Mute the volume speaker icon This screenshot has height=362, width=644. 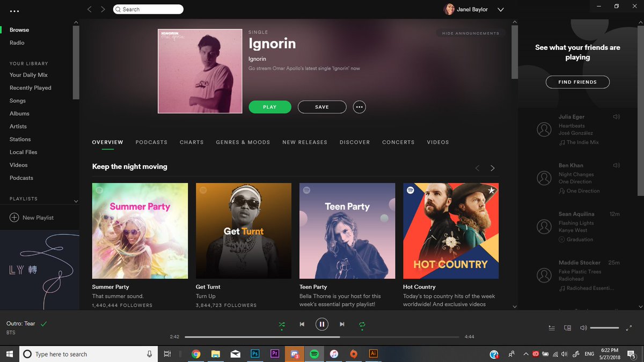(583, 328)
